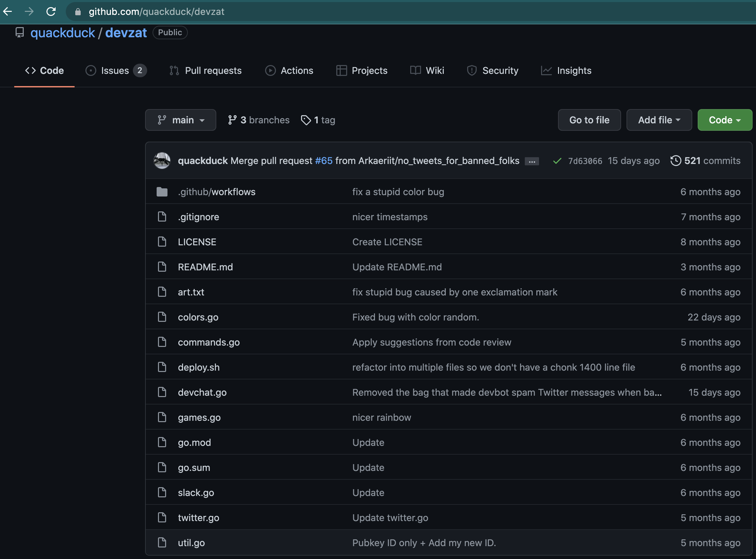This screenshot has height=559, width=756.
Task: Click the file icon next to .gitignore
Action: click(162, 217)
